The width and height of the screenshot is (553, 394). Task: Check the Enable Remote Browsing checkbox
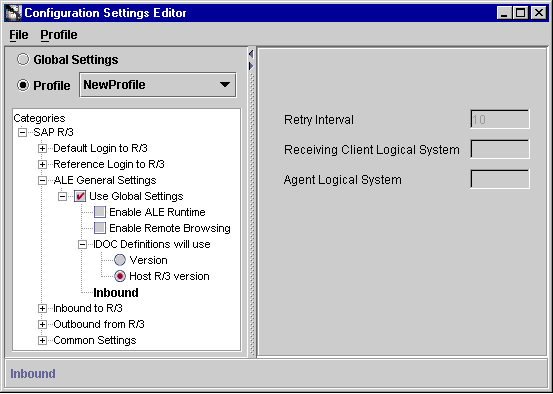coord(100,228)
